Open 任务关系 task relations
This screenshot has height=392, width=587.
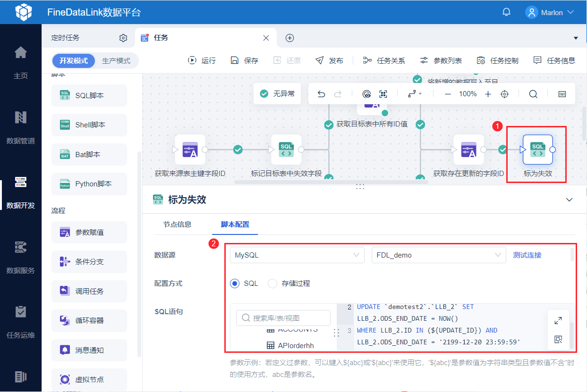[384, 60]
